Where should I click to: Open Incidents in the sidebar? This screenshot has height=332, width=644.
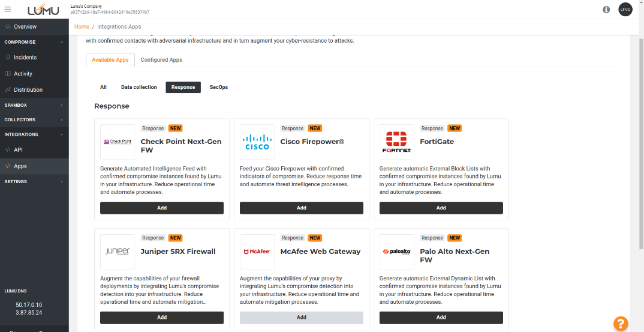click(x=25, y=58)
